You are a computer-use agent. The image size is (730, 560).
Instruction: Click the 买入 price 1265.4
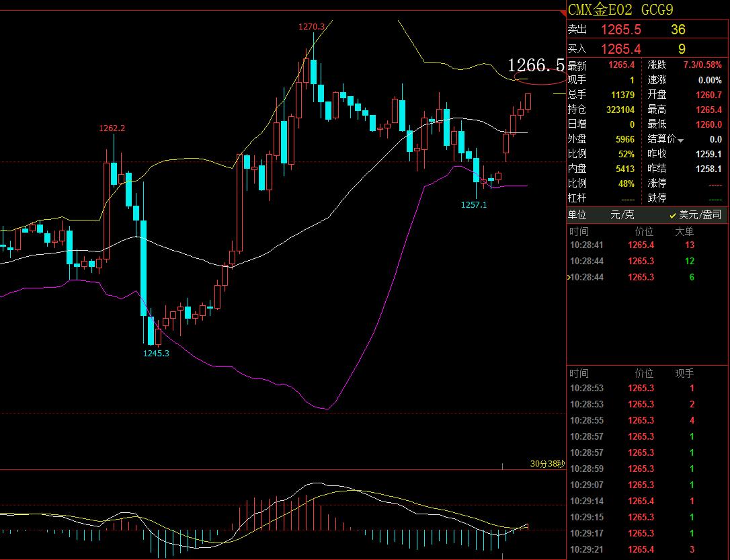click(620, 49)
